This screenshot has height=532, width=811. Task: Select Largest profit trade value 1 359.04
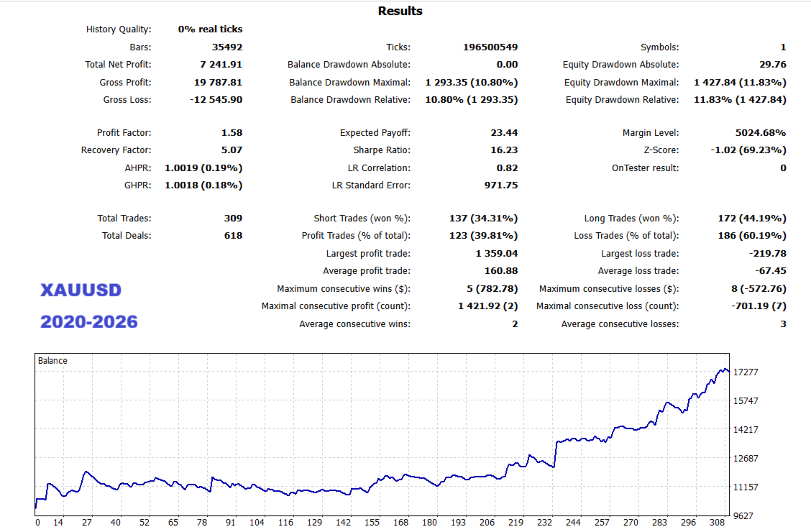pyautogui.click(x=497, y=253)
